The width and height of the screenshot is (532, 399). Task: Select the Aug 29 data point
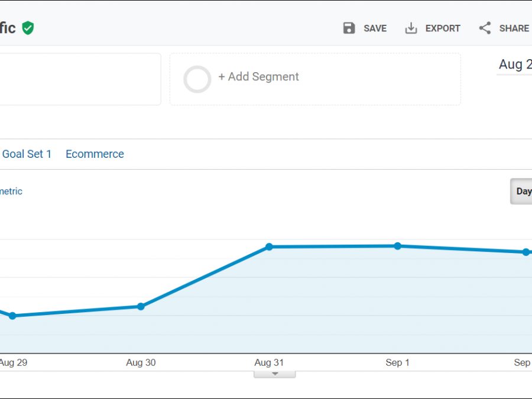click(12, 316)
